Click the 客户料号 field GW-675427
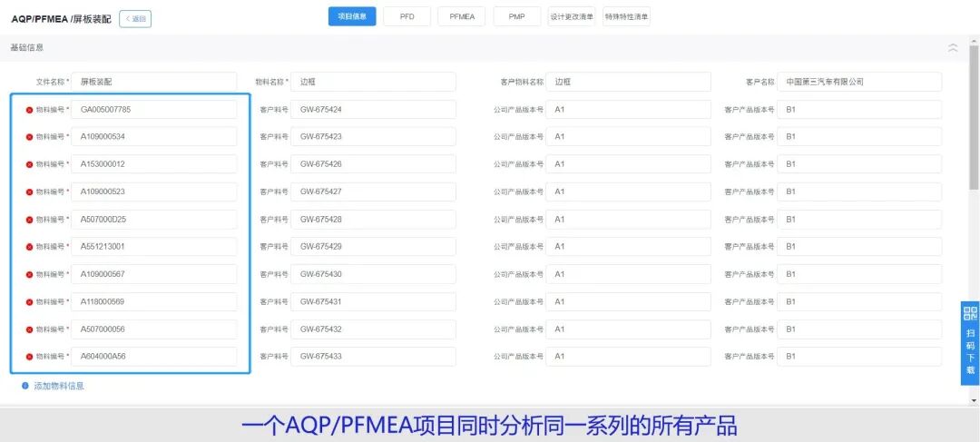Screen dimensions: 980x442 (373, 192)
